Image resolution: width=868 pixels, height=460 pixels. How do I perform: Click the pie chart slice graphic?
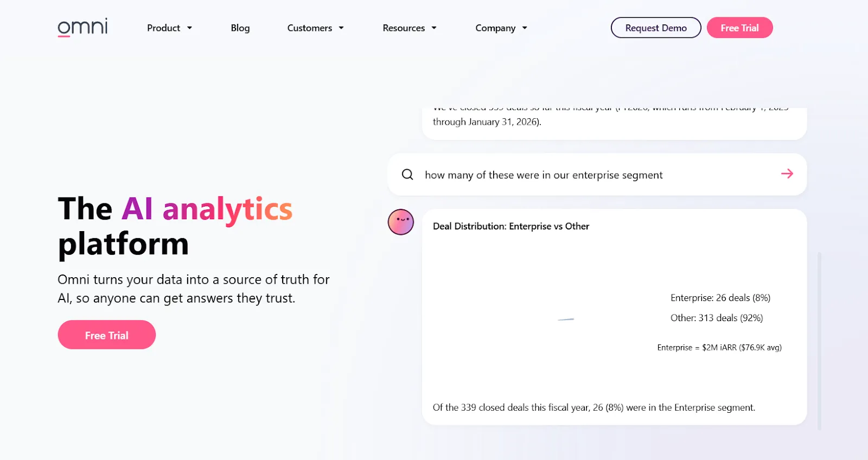point(566,320)
